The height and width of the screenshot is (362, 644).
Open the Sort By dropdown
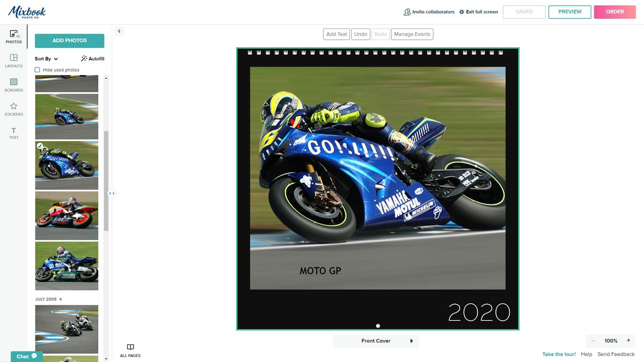click(x=45, y=58)
